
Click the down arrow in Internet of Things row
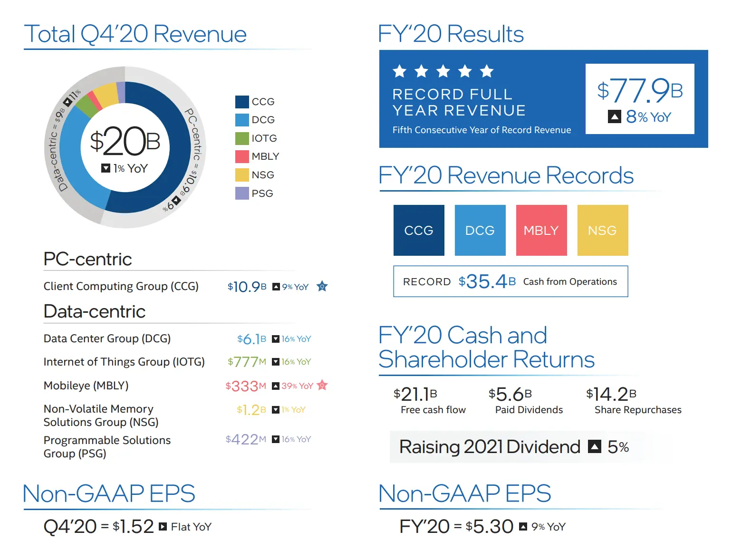point(276,362)
